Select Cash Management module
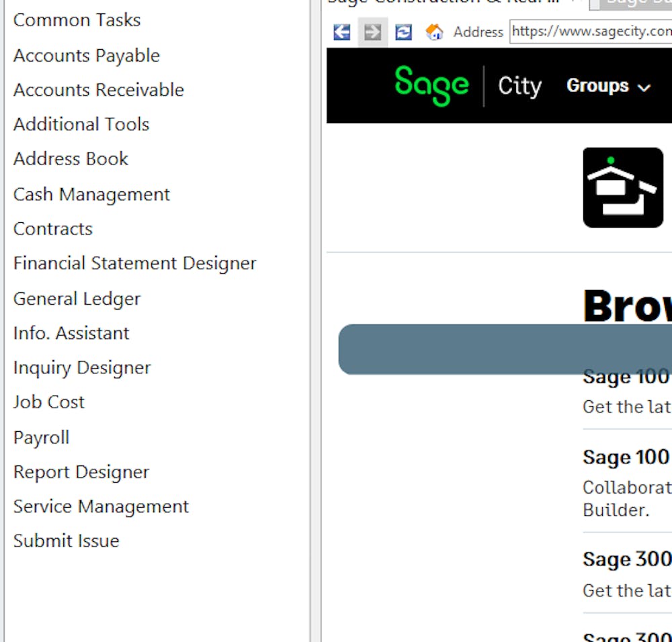Viewport: 672px width, 642px height. [x=91, y=195]
